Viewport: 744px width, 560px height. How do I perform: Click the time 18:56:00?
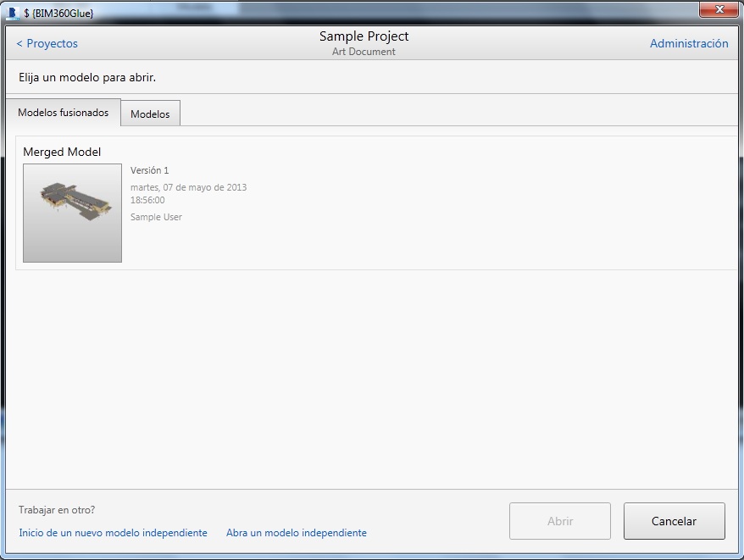(x=147, y=200)
